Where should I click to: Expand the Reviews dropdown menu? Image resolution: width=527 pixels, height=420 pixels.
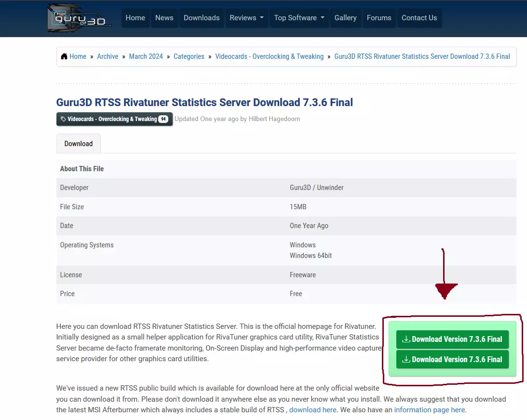[x=246, y=18]
